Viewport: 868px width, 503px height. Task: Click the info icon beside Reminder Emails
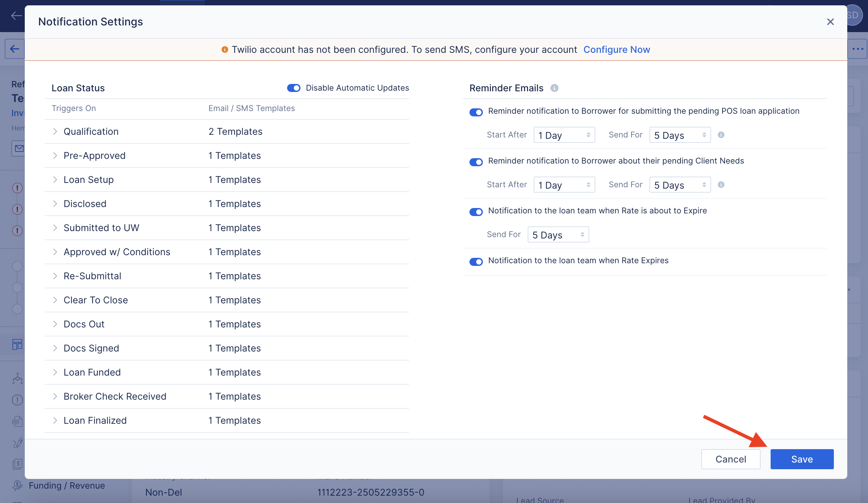click(554, 88)
